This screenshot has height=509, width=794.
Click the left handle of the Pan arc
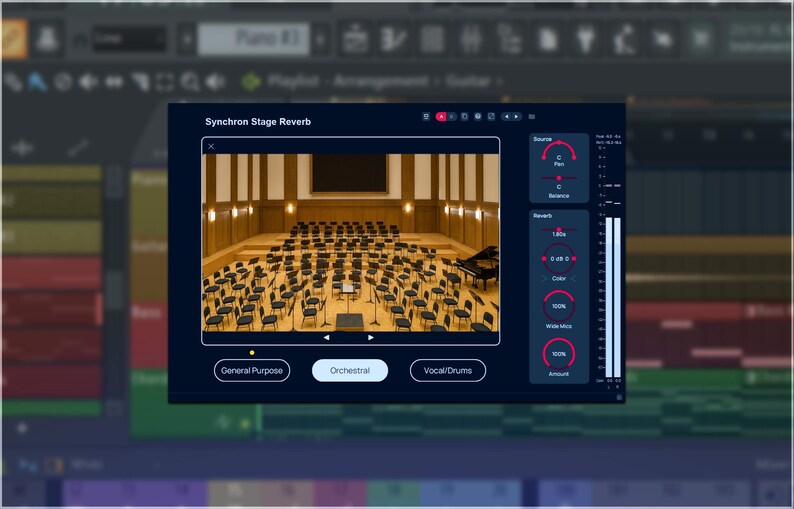click(x=544, y=158)
